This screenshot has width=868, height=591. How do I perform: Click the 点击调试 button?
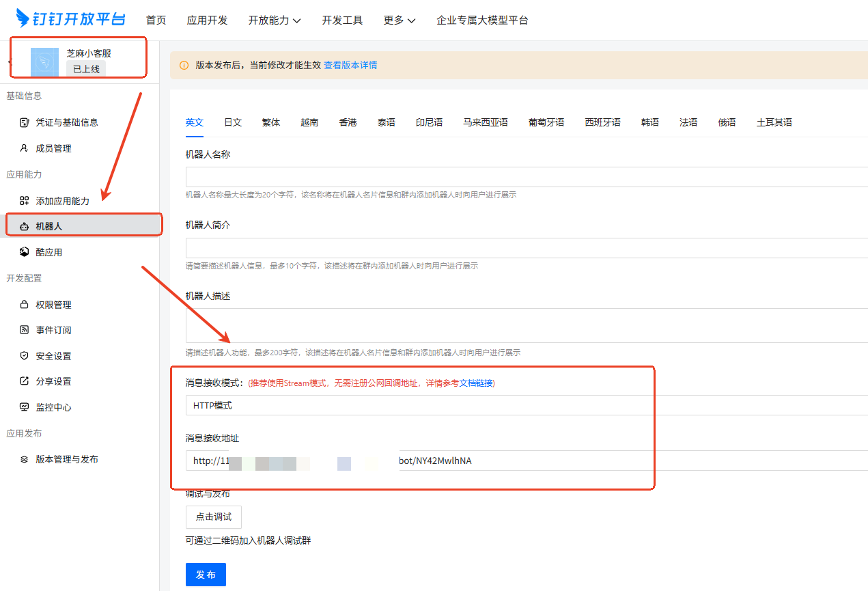[214, 517]
